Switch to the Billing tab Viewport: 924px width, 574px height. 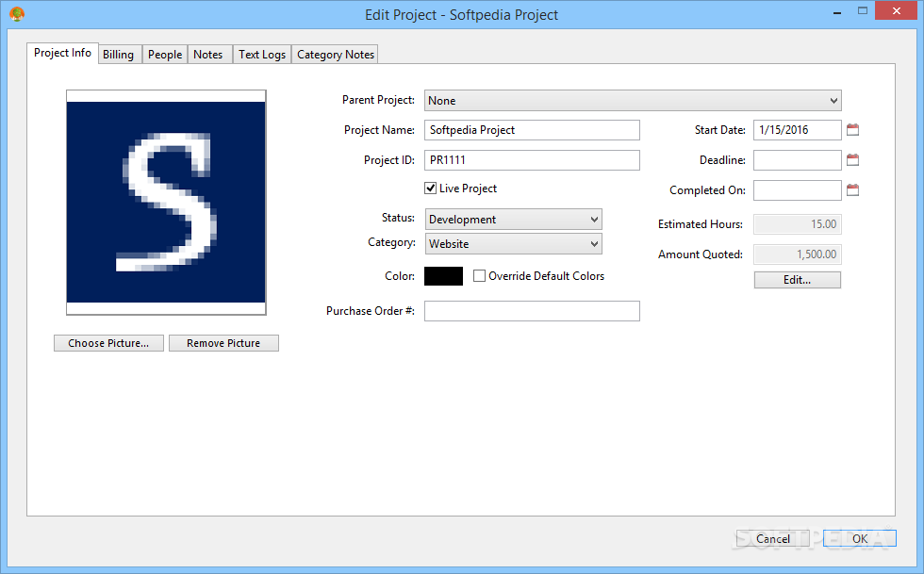point(119,55)
